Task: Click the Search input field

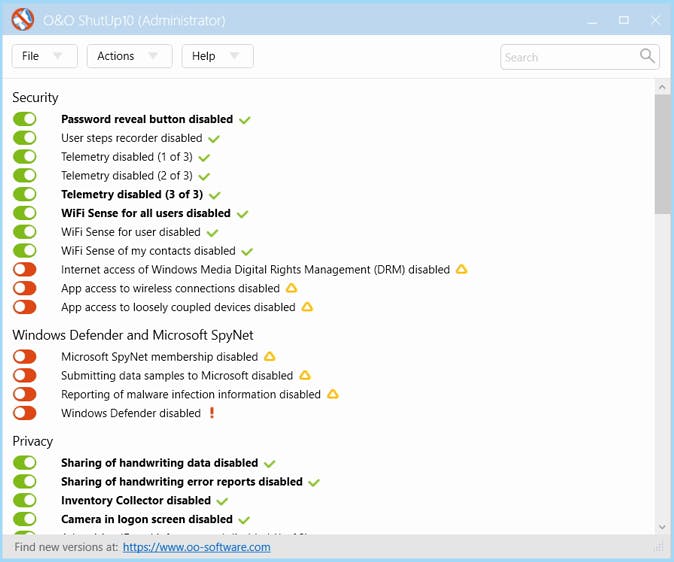Action: click(579, 57)
